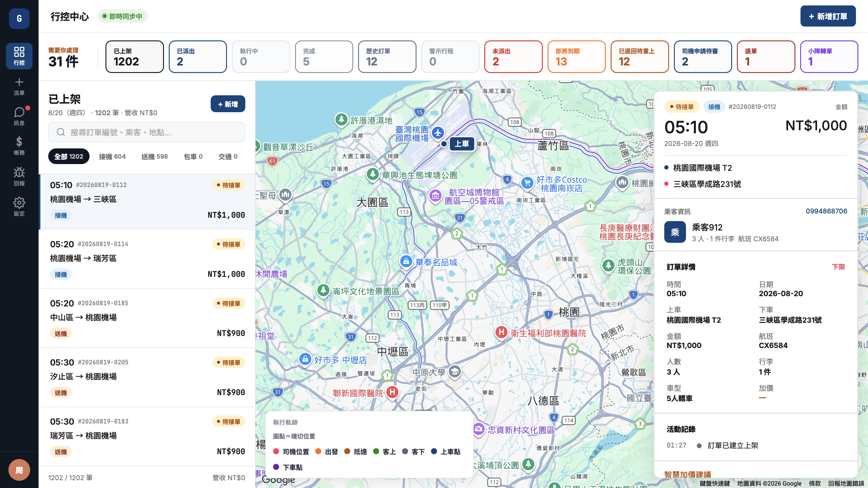868x488 pixels.
Task: Click the 上車 pickup marker on map
Action: click(461, 144)
